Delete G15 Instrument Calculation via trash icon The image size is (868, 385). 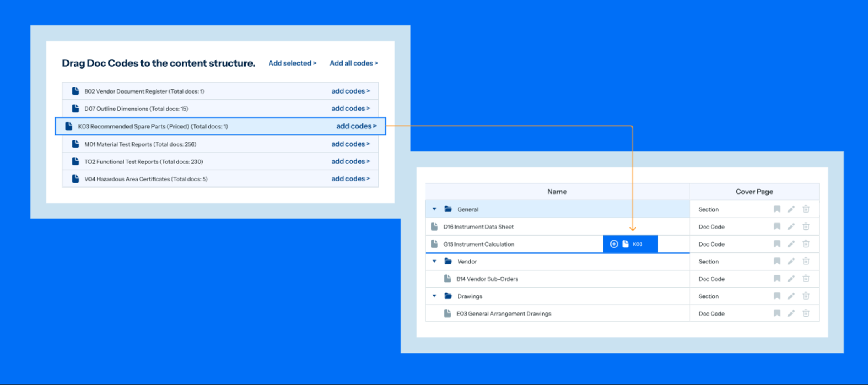(x=806, y=244)
